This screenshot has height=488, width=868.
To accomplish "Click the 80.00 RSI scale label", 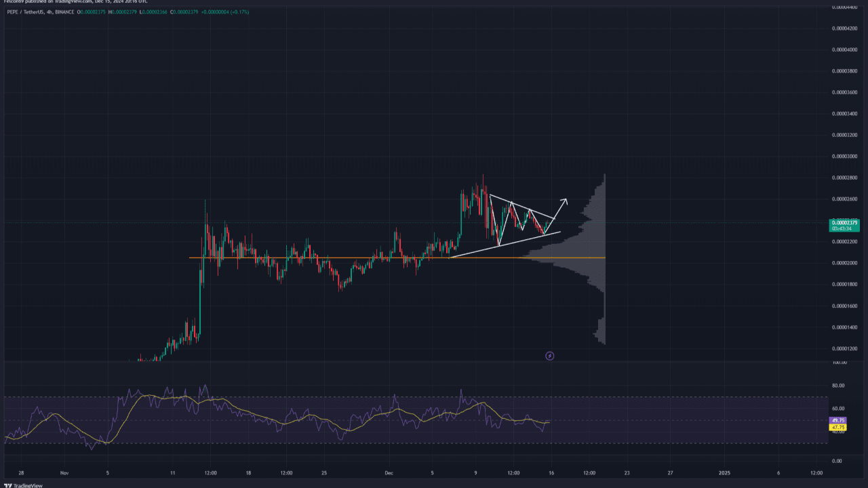I will pyautogui.click(x=837, y=386).
